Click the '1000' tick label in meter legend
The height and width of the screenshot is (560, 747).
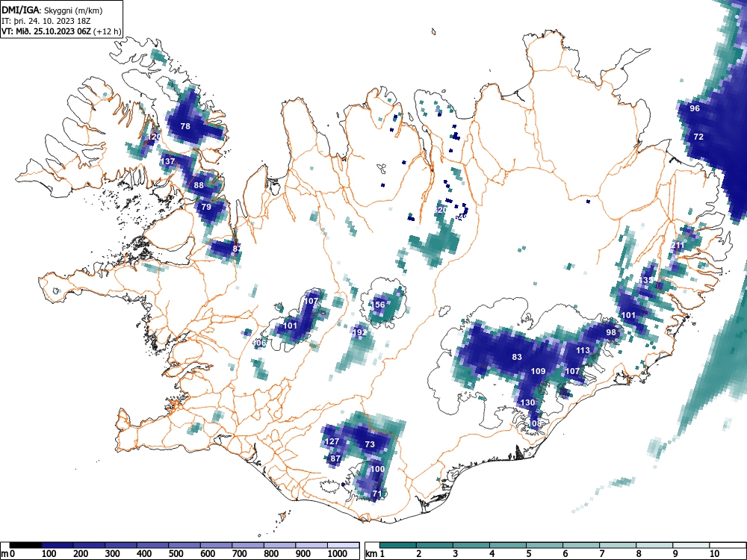337,554
